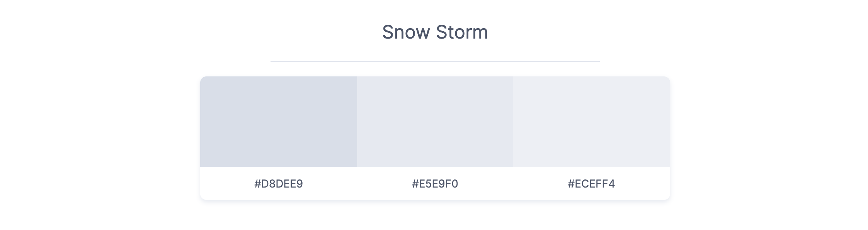Click the word "Snow" in the title

click(x=406, y=32)
